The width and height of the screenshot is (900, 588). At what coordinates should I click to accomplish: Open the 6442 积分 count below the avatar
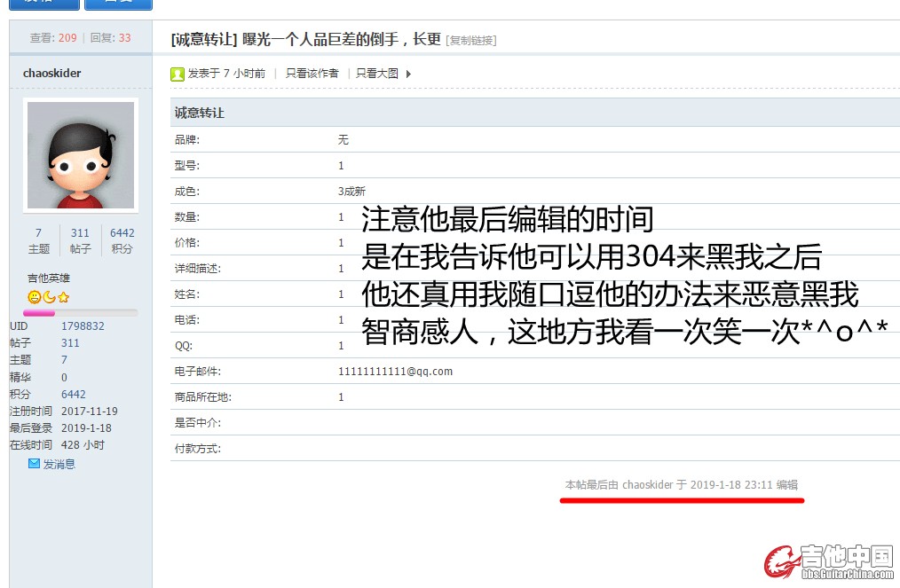click(122, 233)
